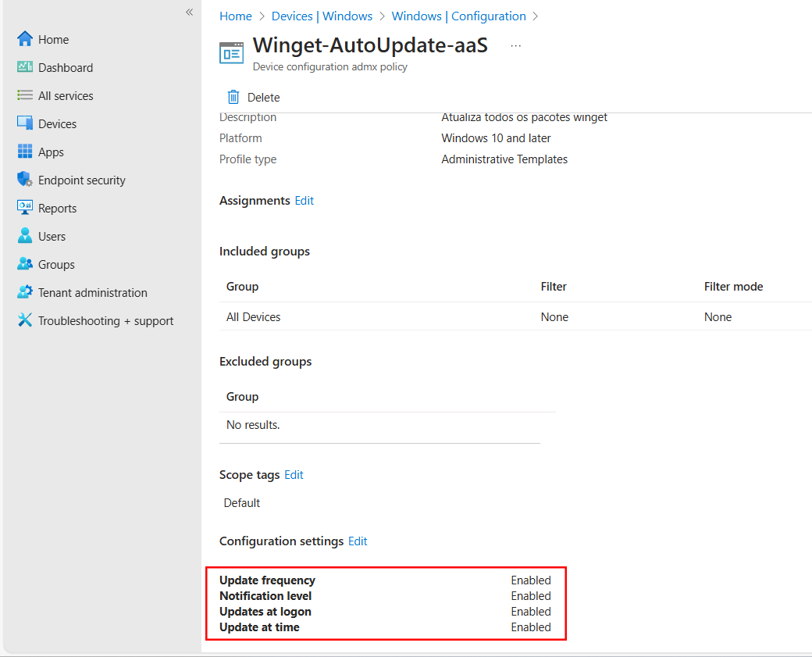Go to All services

pos(66,96)
